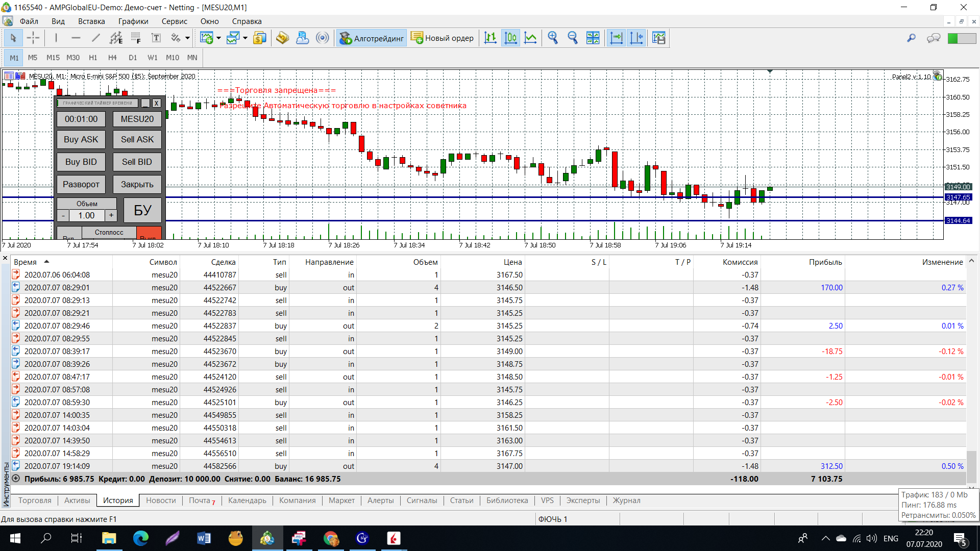Select the crosshair cursor tool
Image resolution: width=980 pixels, height=551 pixels.
click(x=33, y=38)
